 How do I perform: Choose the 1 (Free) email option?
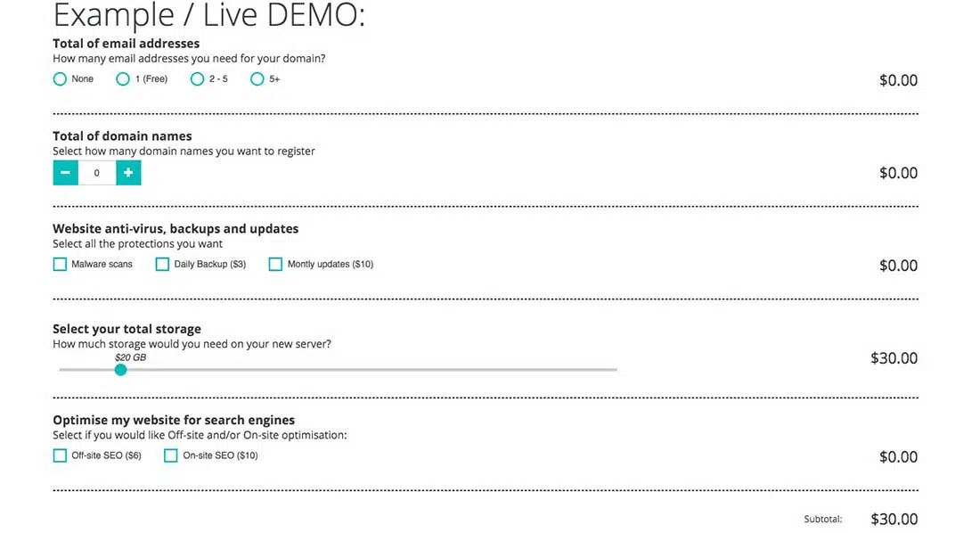pos(124,79)
